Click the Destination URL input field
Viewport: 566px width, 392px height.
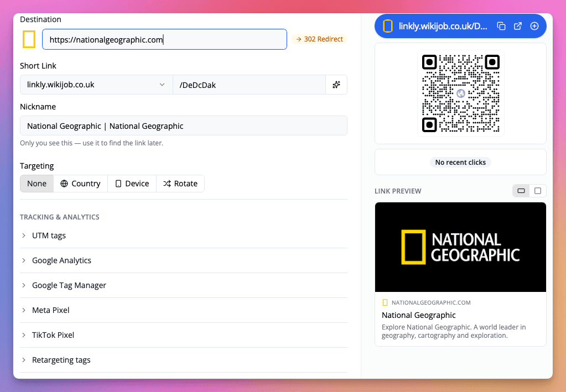pos(165,39)
